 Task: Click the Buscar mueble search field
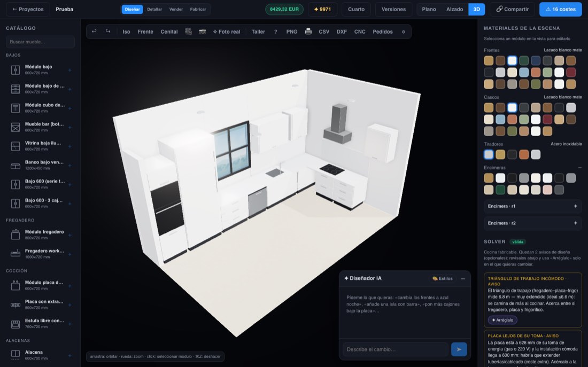tap(40, 42)
